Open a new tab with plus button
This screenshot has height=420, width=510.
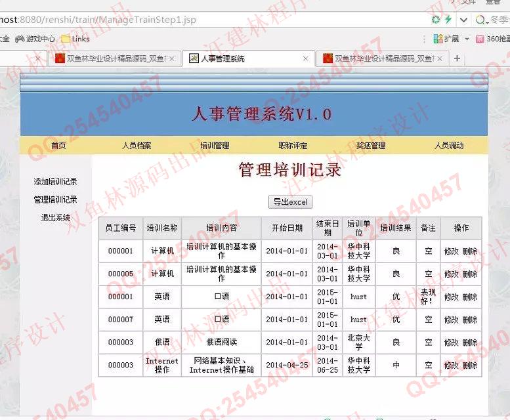[x=457, y=58]
